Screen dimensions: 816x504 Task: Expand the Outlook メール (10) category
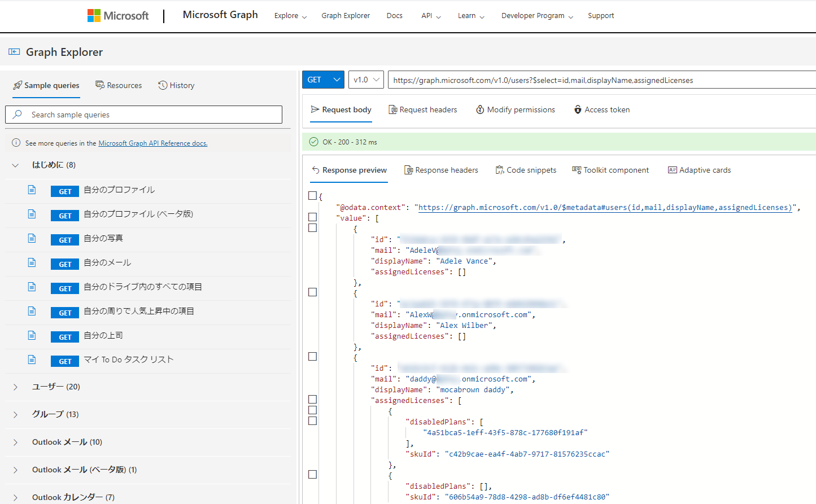coord(15,442)
